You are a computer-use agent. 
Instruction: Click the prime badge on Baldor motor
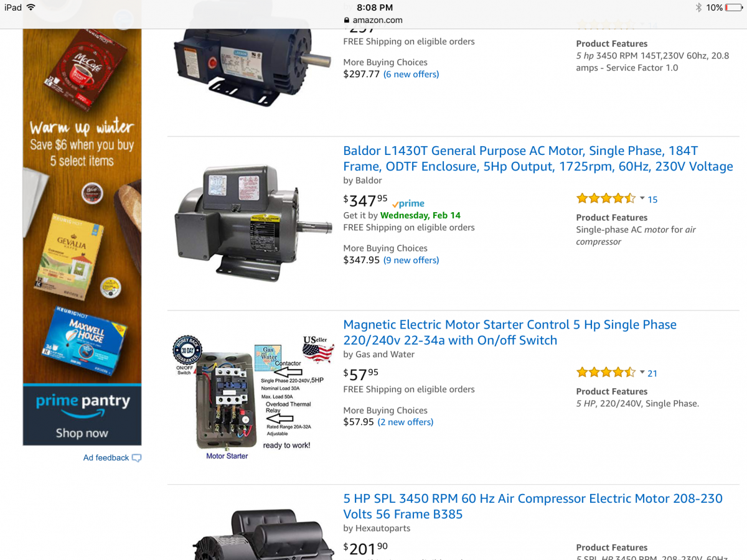click(408, 203)
